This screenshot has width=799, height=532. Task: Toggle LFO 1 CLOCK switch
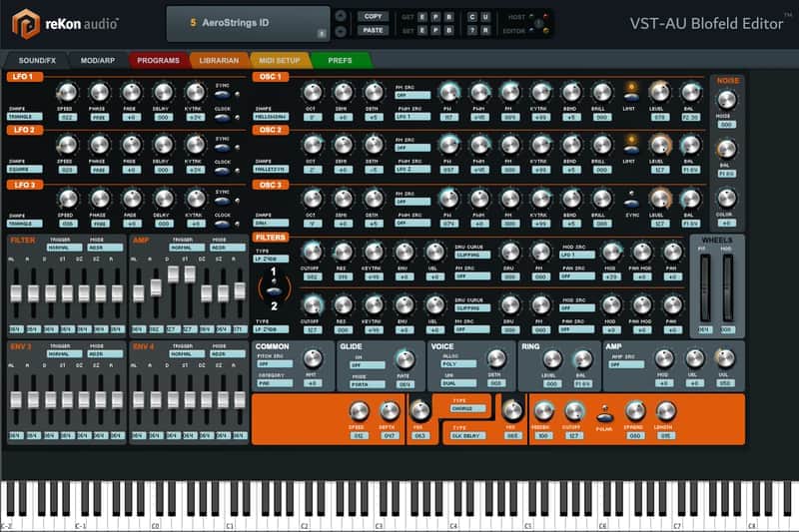click(222, 118)
